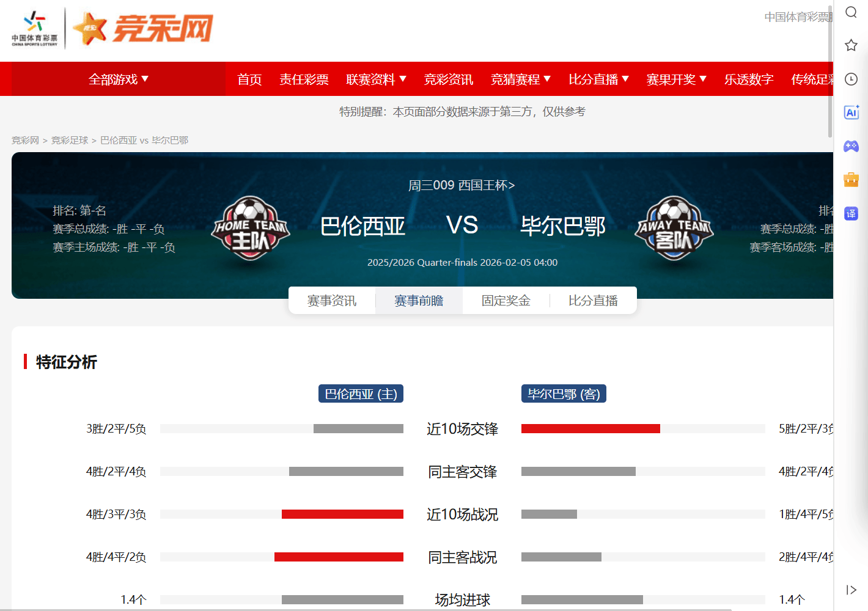
Task: Expand the 联赛资料 dropdown
Action: tap(376, 79)
